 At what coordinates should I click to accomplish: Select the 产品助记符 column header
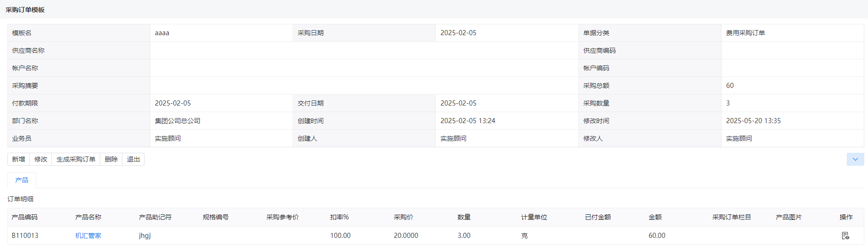(x=155, y=217)
